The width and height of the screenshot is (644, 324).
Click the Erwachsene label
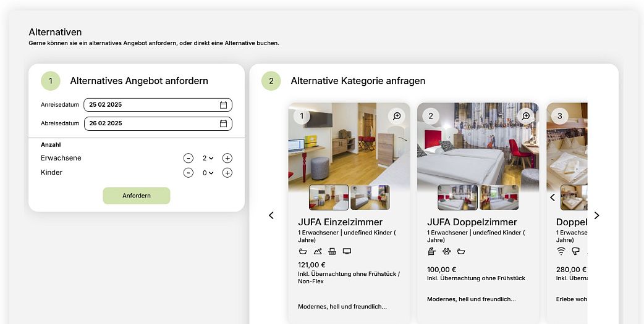click(x=61, y=158)
